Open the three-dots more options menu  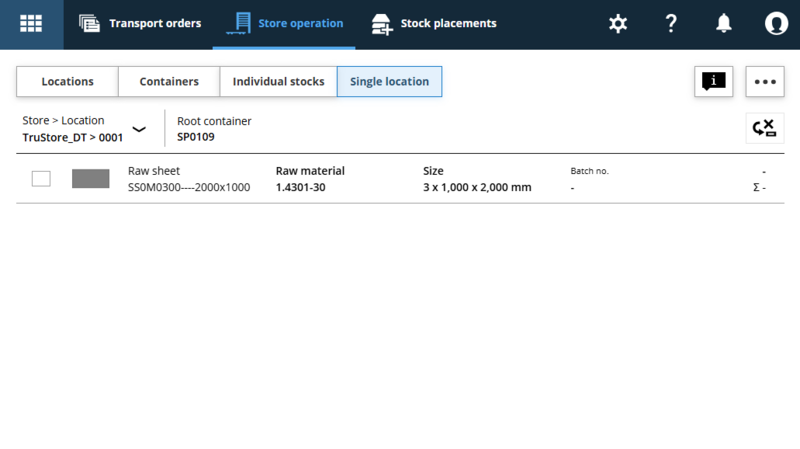765,82
